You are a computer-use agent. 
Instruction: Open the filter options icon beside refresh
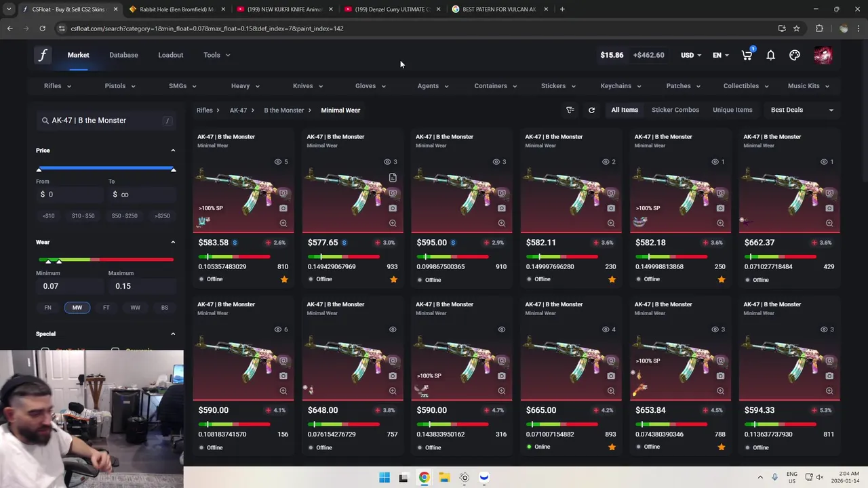[x=570, y=110]
